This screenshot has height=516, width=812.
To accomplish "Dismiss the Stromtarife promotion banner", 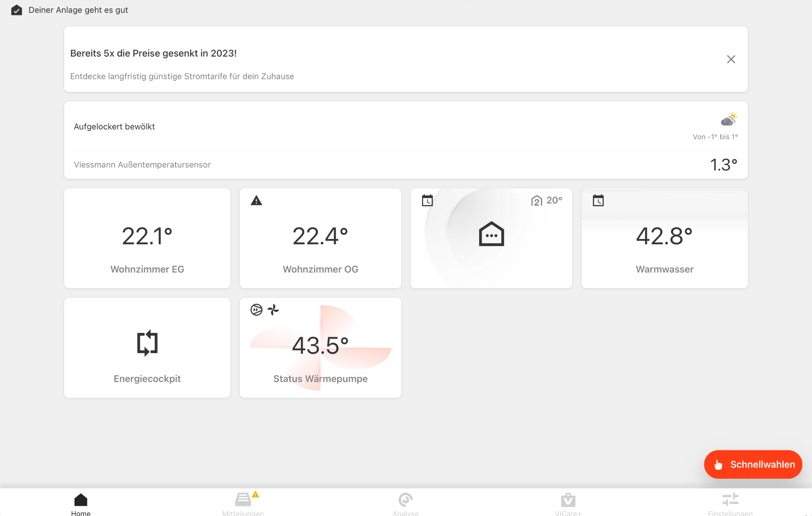I will tap(731, 59).
